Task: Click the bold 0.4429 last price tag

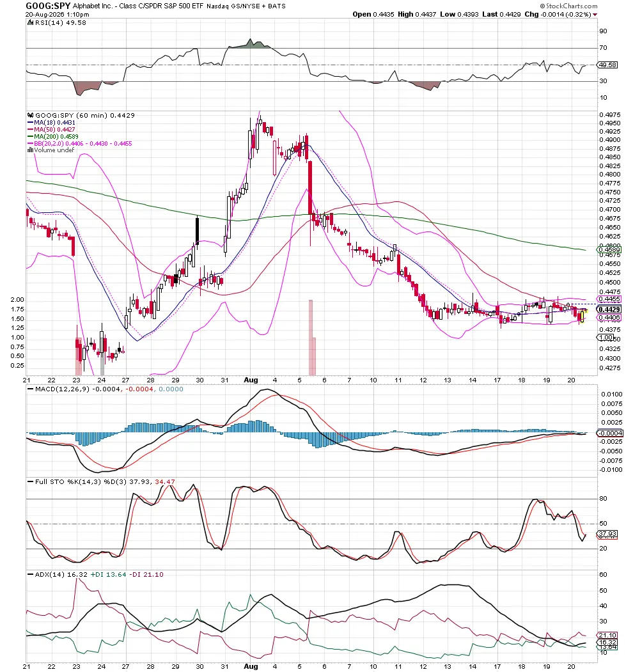Action: point(609,309)
